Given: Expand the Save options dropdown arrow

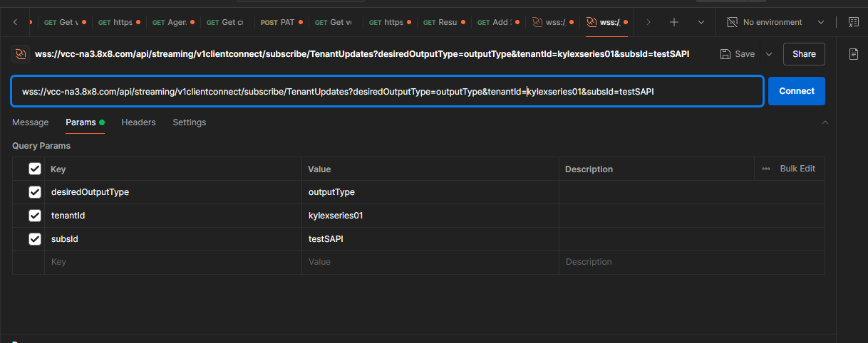Looking at the screenshot, I should coord(768,54).
